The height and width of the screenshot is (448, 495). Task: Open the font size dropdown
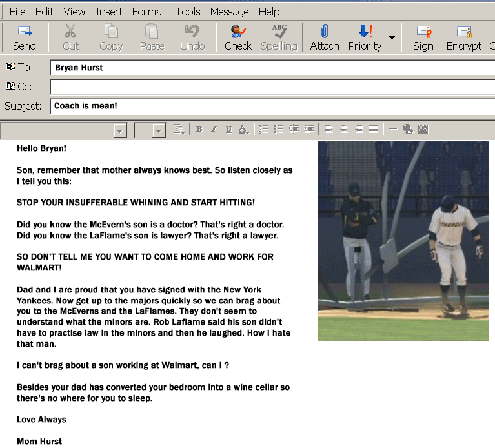click(159, 131)
